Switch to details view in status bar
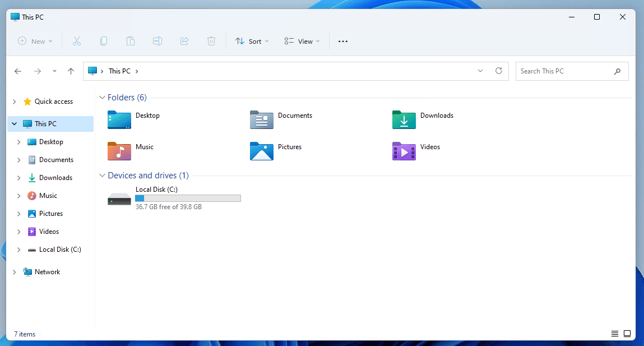Screen dimensions: 644x346 pos(614,334)
